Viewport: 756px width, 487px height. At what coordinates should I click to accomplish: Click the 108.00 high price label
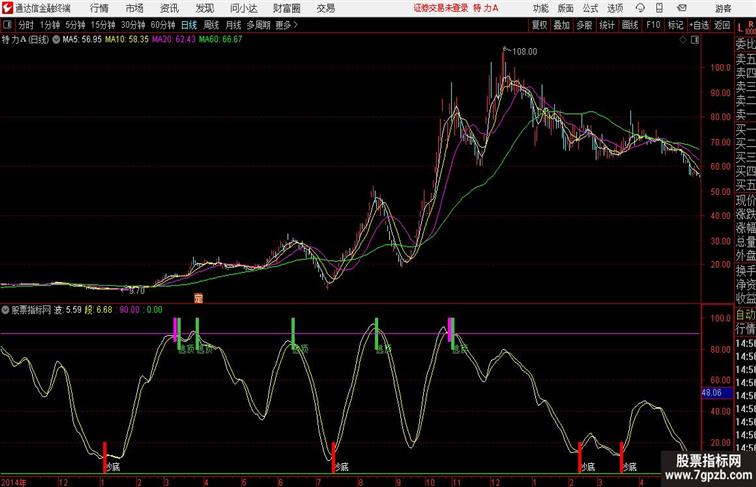point(525,52)
